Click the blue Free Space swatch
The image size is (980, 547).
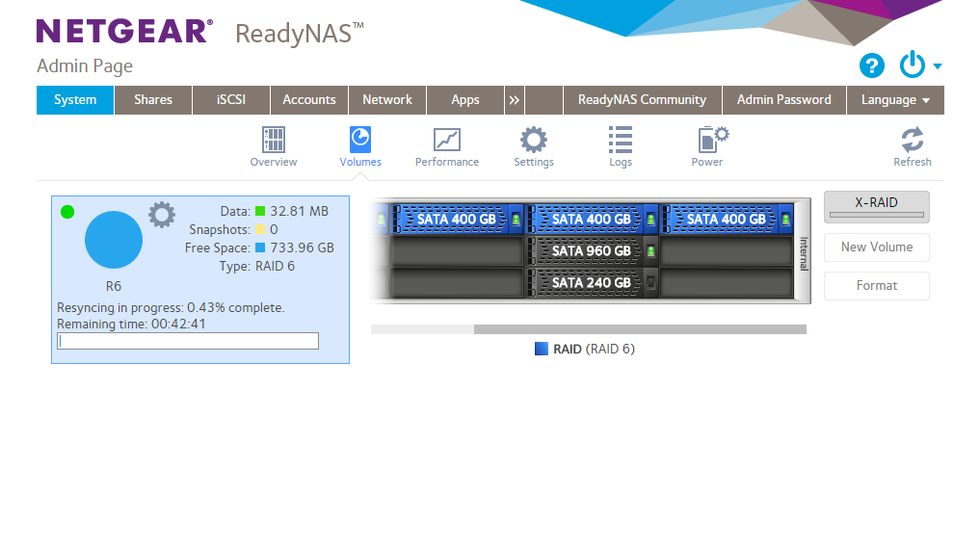click(x=260, y=247)
